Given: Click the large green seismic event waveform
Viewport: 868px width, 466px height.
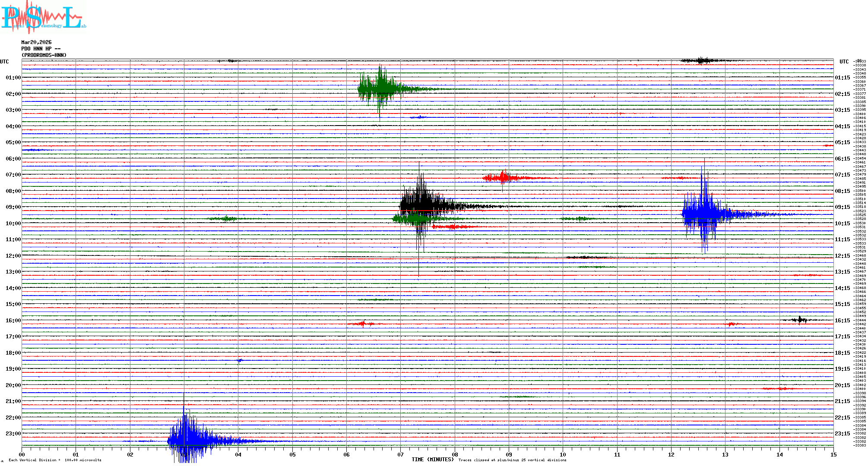Looking at the screenshot, I should coord(380,88).
